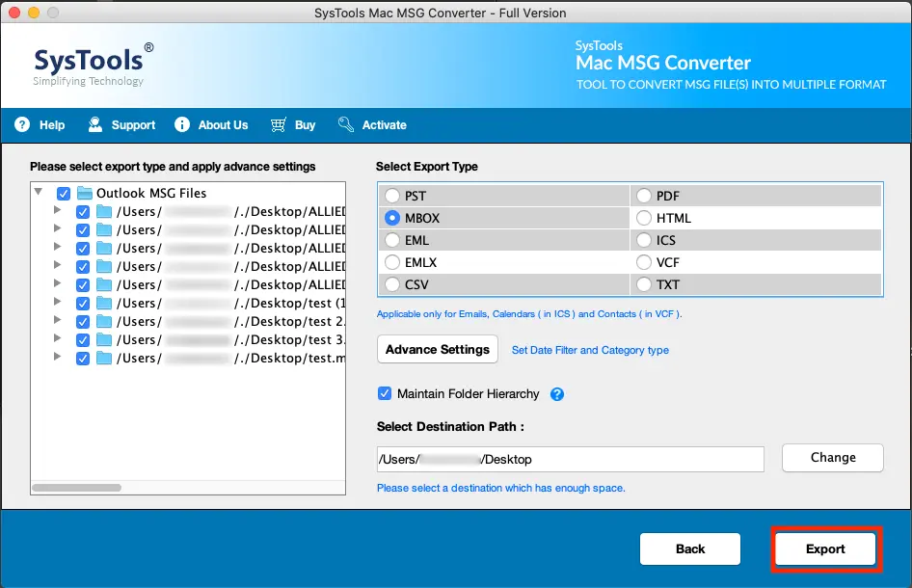Expand the Desktop/test 2 folder entry
The image size is (912, 588).
click(x=56, y=321)
